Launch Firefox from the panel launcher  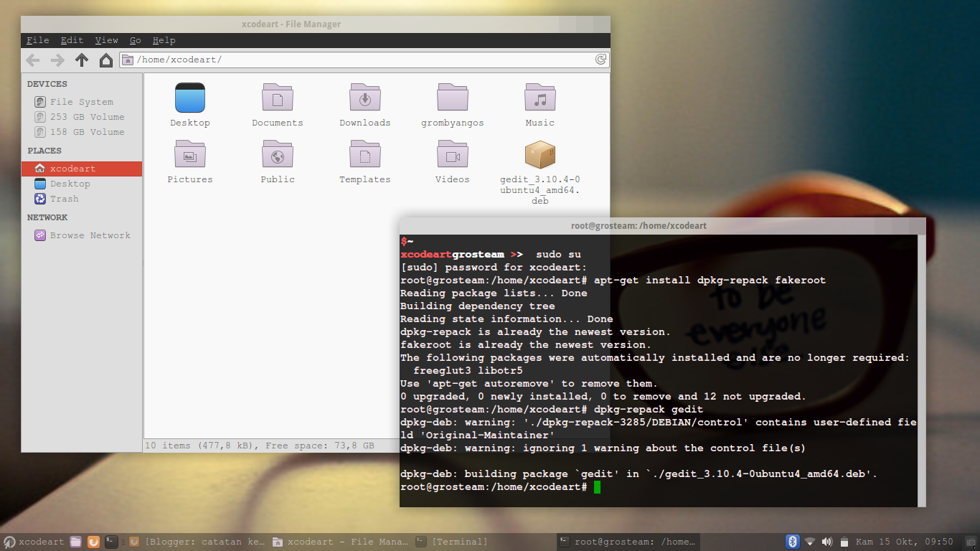click(x=94, y=542)
